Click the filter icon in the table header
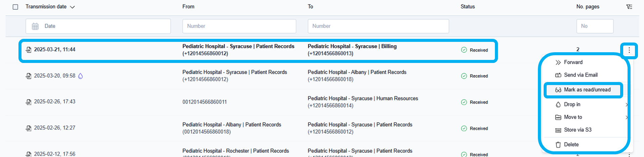This screenshot has width=644, height=157. point(629,7)
